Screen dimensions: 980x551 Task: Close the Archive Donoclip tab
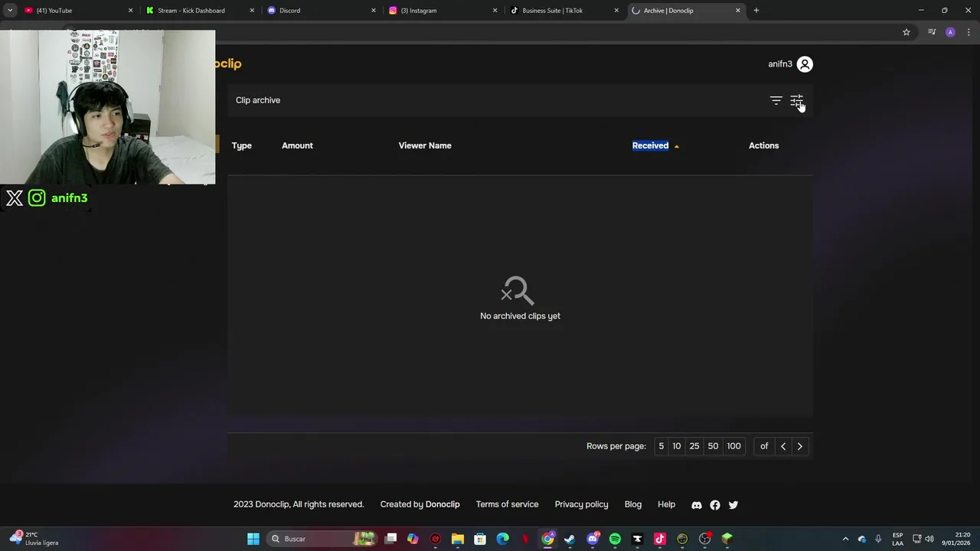tap(738, 11)
